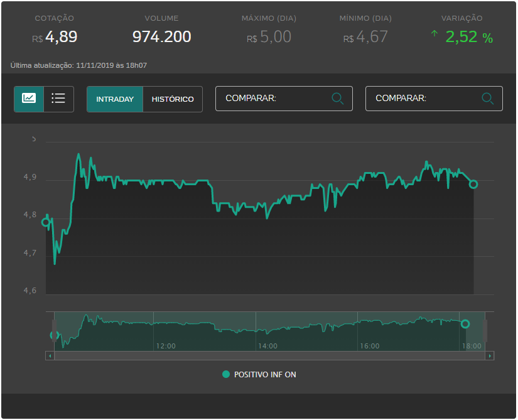
Task: Click the green up arrow beside variação
Action: 434,34
